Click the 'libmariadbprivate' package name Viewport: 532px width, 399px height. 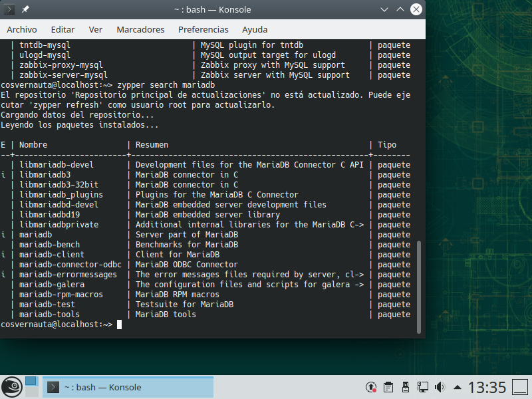59,225
